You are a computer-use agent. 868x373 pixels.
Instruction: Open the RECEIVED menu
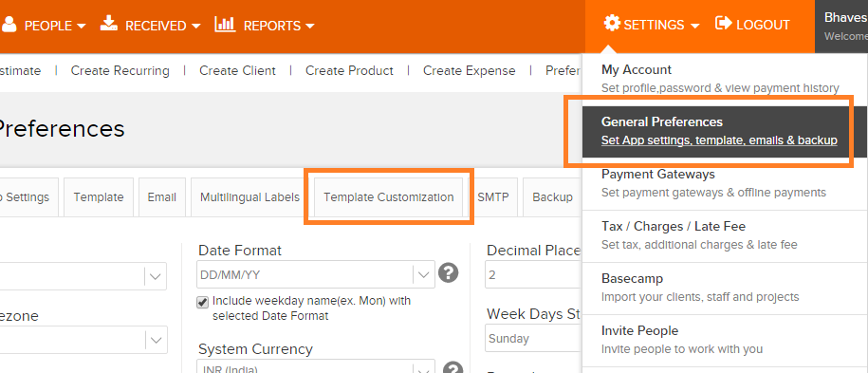(x=150, y=26)
